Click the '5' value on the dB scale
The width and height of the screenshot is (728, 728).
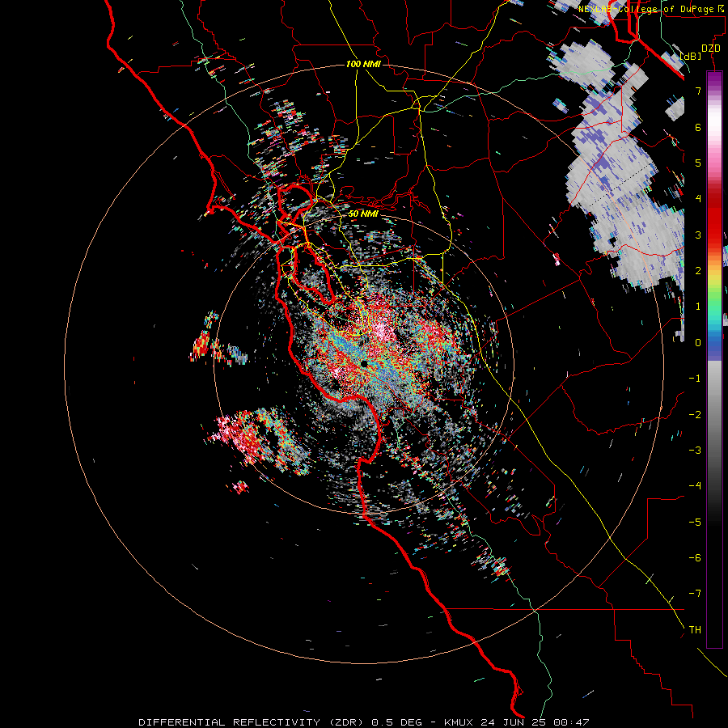[x=698, y=163]
